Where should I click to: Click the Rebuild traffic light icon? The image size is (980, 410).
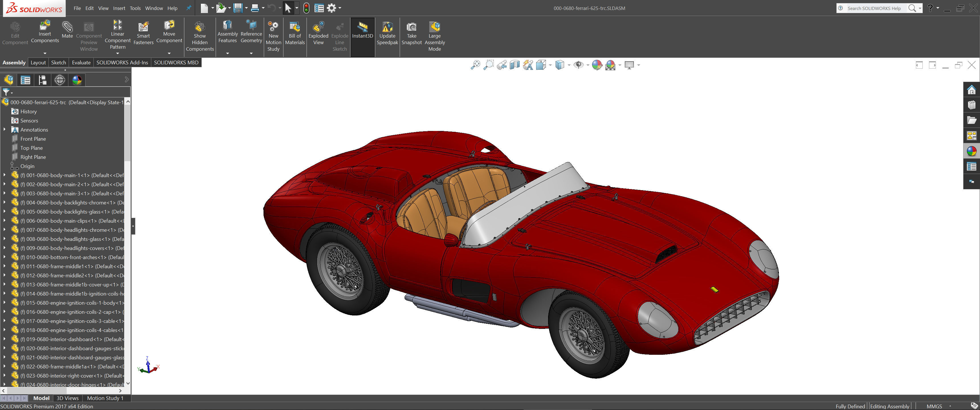tap(306, 8)
